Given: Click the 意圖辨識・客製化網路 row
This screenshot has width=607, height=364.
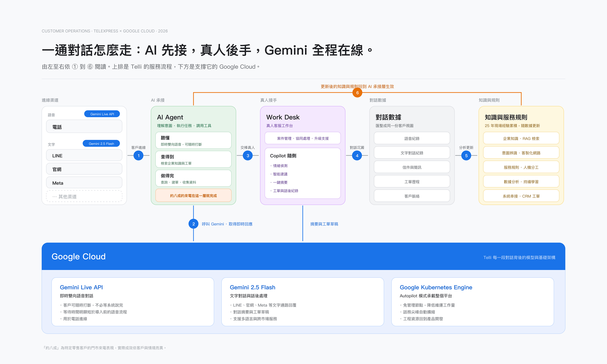Looking at the screenshot, I should (x=521, y=153).
